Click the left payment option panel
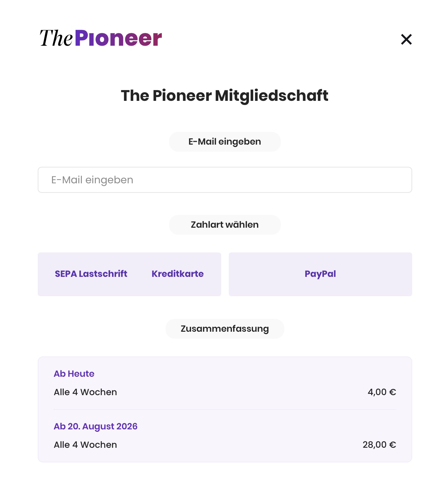Image resolution: width=448 pixels, height=496 pixels. 129,274
